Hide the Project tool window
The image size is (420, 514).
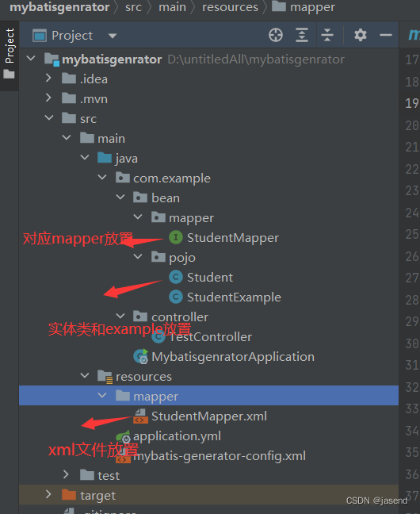(x=386, y=35)
